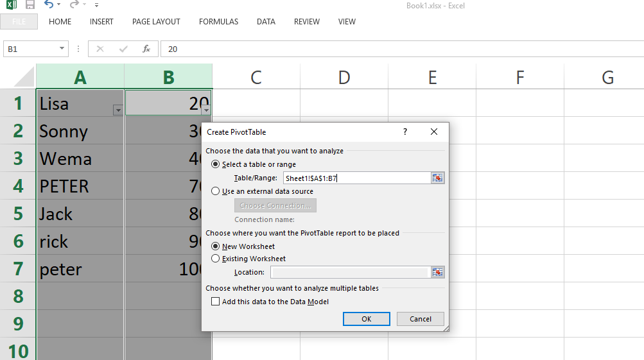Expand the Customize Quick Access Toolbar dropdown
Screen dimensions: 644x360
(x=97, y=6)
